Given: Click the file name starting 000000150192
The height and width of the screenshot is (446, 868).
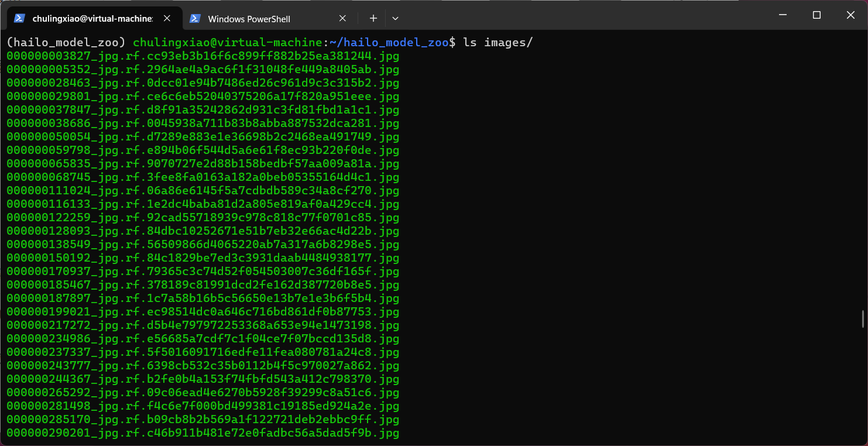Looking at the screenshot, I should 203,258.
